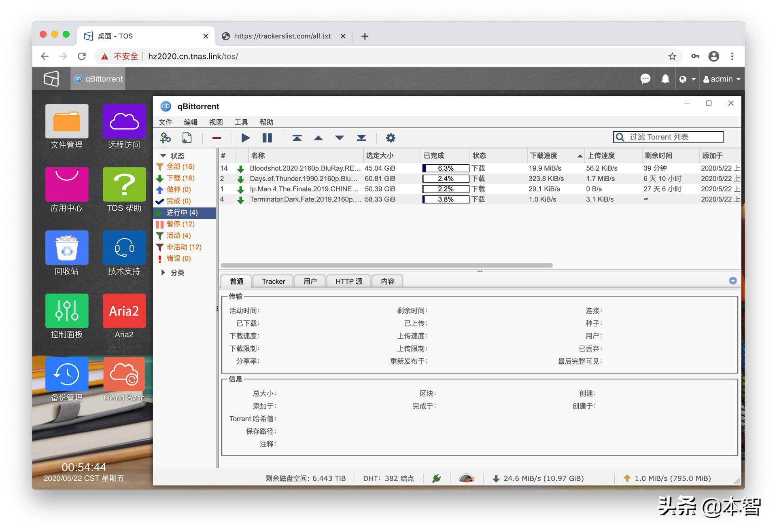This screenshot has height=532, width=777.
Task: Collapse the 状态 filter section
Action: pos(163,156)
